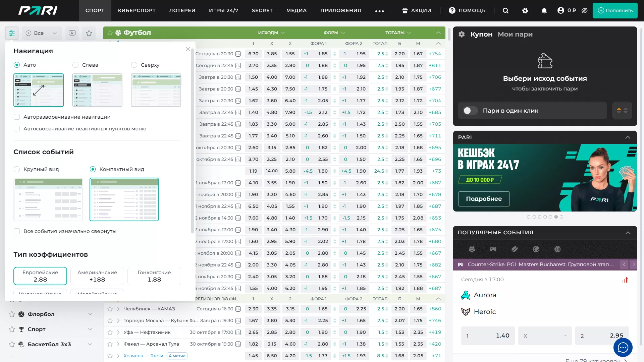The height and width of the screenshot is (362, 644).
Task: Switch to the Мои пари tab
Action: pos(515,34)
